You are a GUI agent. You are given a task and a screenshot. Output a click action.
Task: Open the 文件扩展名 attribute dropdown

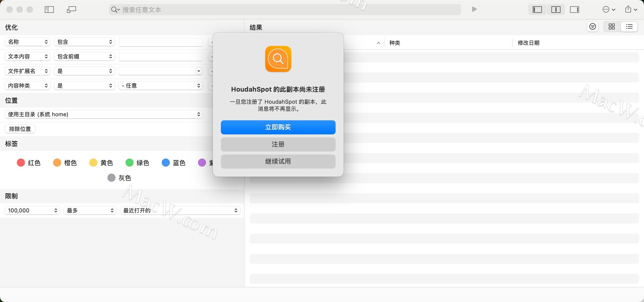(x=28, y=71)
